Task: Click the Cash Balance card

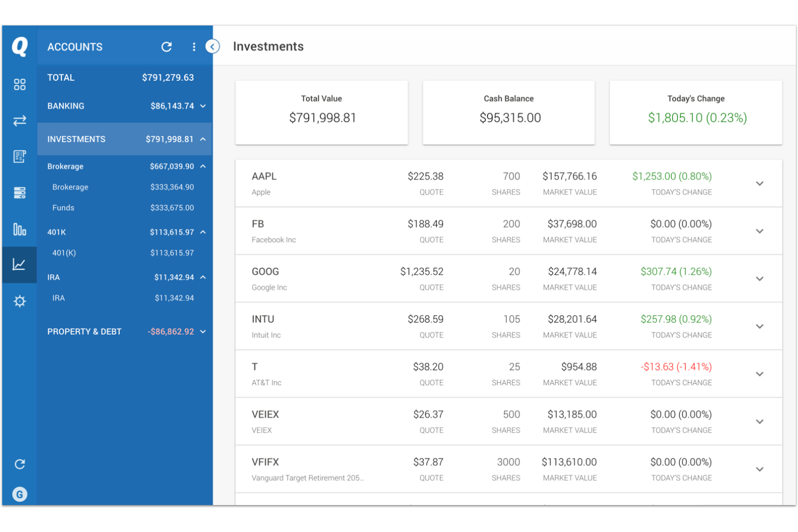Action: [508, 113]
